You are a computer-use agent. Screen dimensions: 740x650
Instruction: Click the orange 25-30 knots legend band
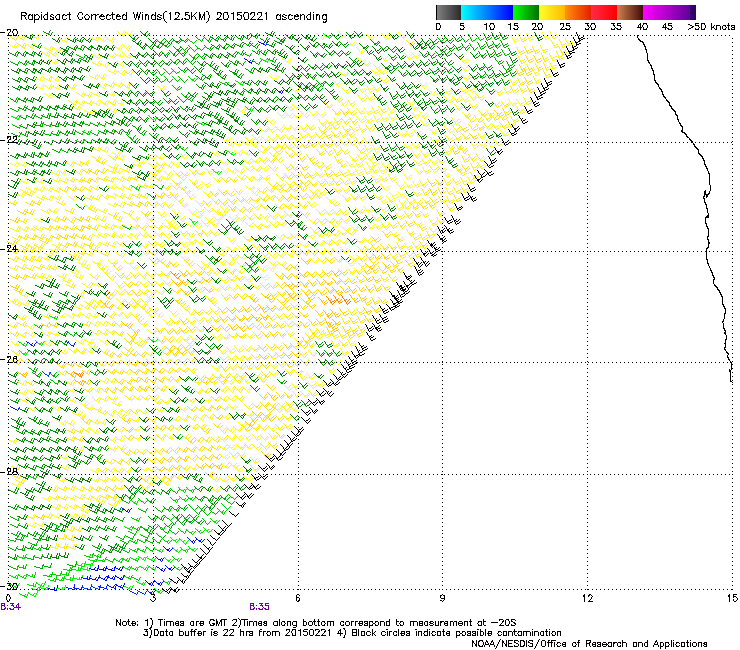point(578,12)
